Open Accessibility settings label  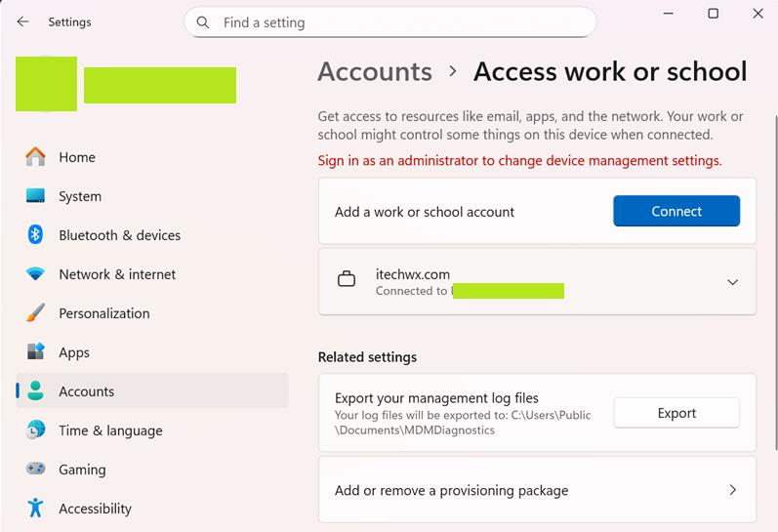coord(96,509)
